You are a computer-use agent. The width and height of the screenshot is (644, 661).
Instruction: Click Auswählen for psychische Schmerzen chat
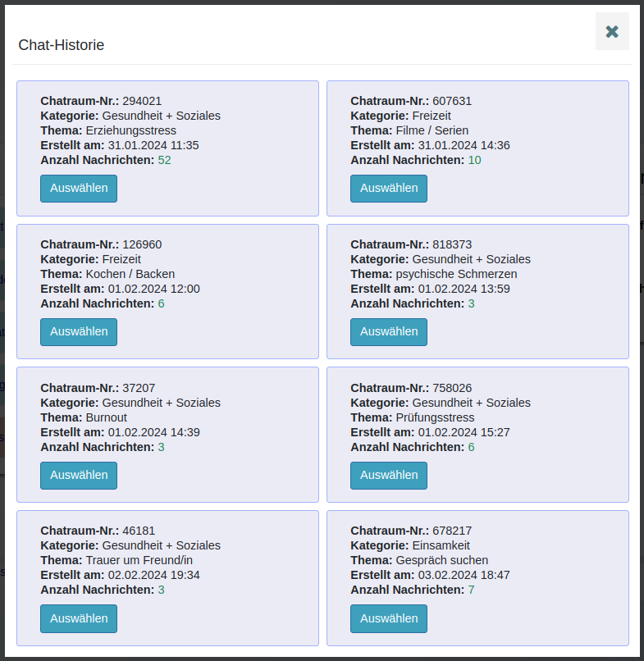point(389,331)
